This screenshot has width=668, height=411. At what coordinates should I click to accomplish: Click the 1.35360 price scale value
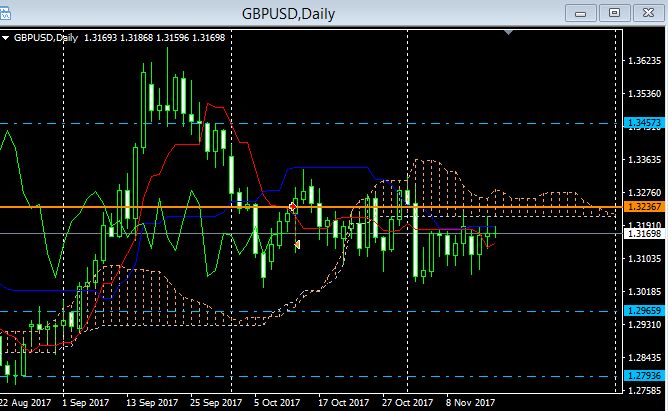pyautogui.click(x=645, y=94)
